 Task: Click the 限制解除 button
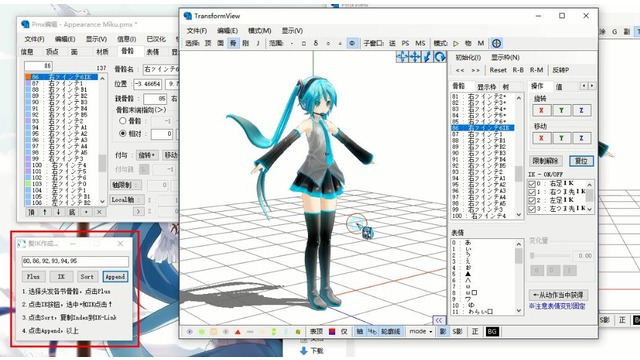tap(545, 161)
